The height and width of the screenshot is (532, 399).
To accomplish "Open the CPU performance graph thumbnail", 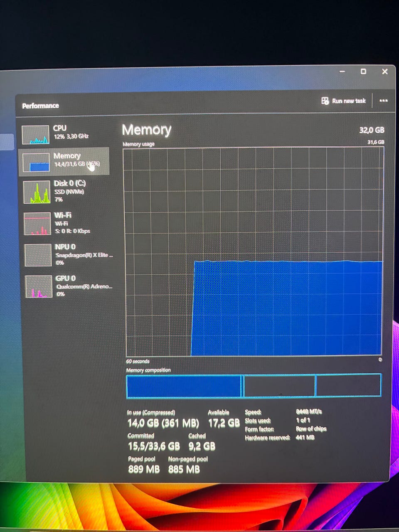I will tap(35, 135).
